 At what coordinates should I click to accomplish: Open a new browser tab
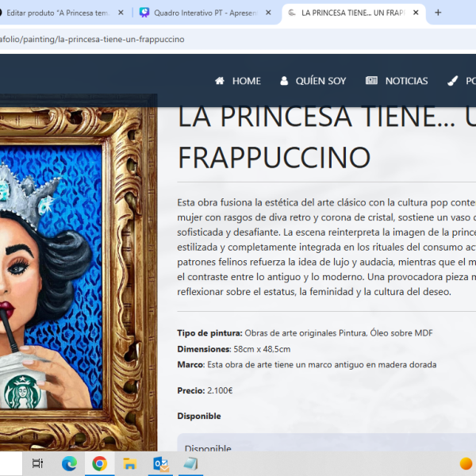[438, 13]
